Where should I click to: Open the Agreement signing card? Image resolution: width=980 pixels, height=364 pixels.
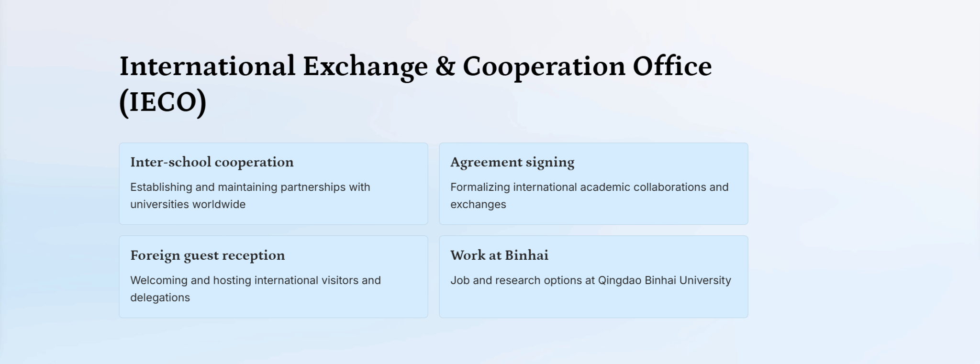pos(593,184)
